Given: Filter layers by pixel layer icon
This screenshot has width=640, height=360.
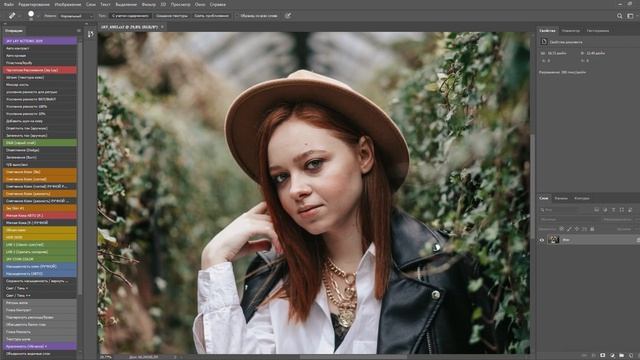Looking at the screenshot, I should tap(596, 210).
